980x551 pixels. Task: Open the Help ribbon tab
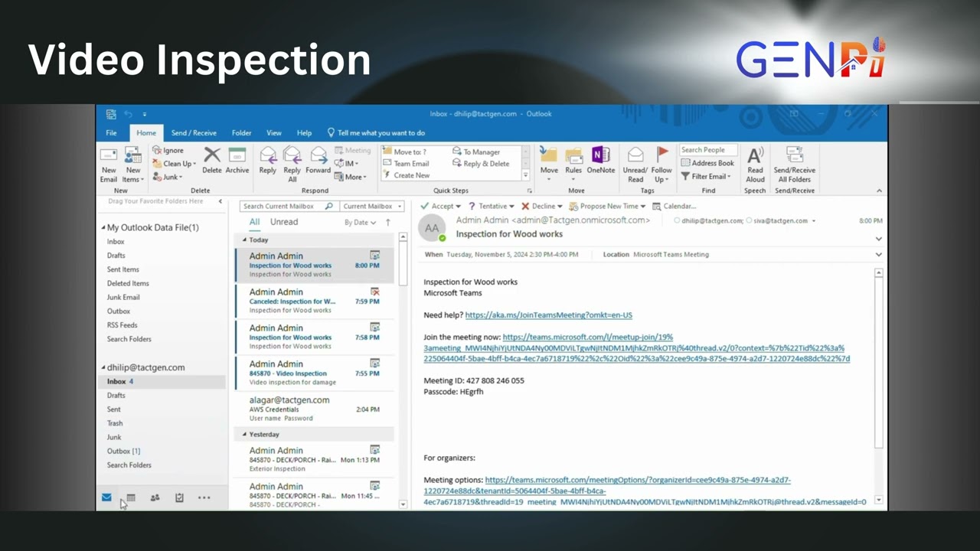click(304, 132)
